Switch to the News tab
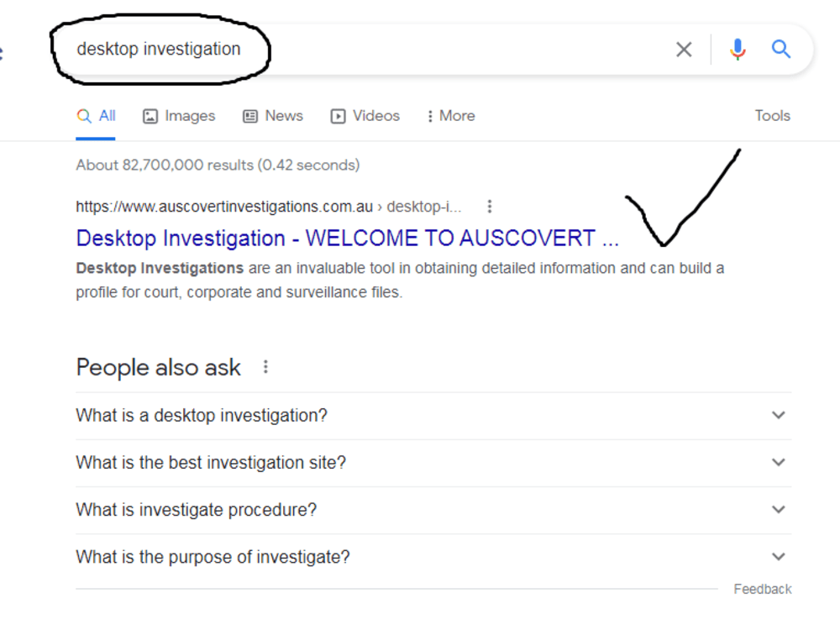This screenshot has height=630, width=840. click(273, 116)
